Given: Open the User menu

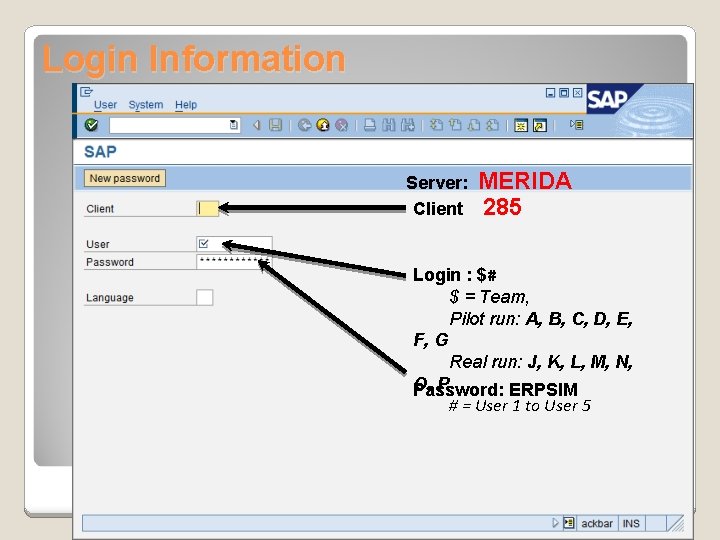Looking at the screenshot, I should click(x=105, y=105).
